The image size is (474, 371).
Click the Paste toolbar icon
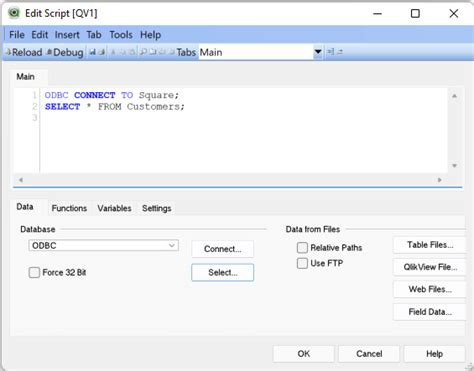[x=132, y=52]
